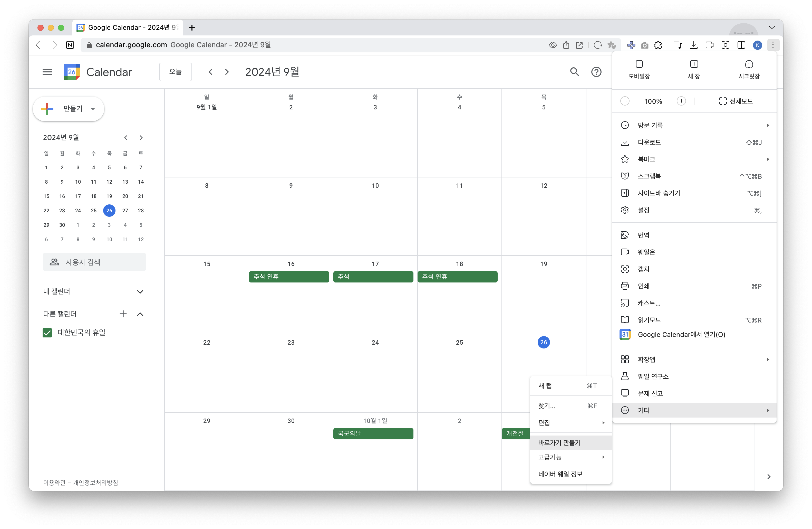The width and height of the screenshot is (812, 529).
Task: Click the Translate (번역) menu item
Action: coord(643,235)
